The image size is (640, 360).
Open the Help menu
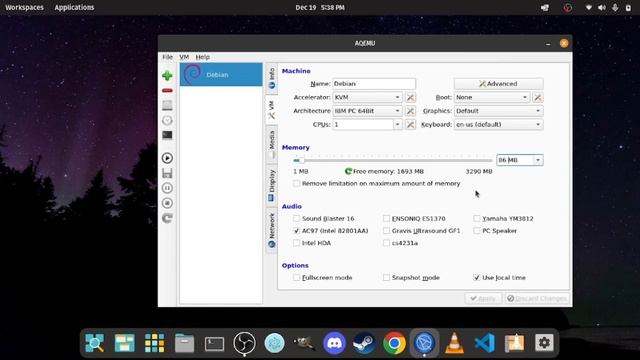[202, 57]
